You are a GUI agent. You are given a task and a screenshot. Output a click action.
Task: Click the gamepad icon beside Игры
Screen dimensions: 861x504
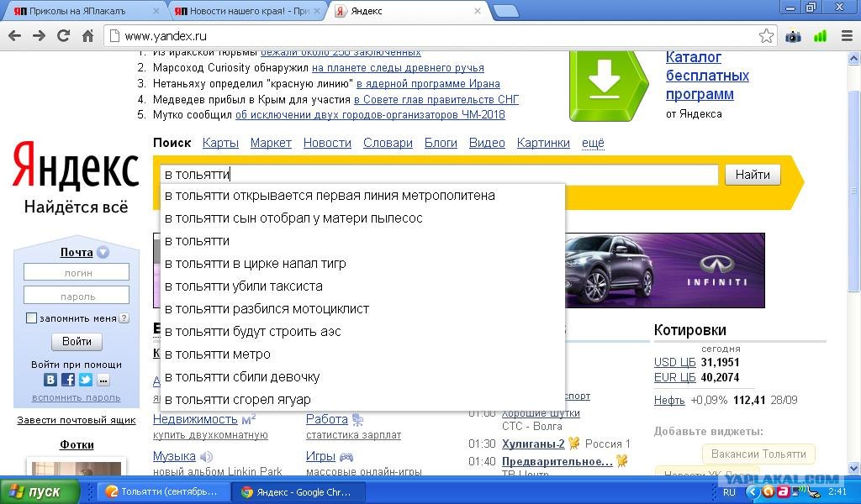coord(346,456)
